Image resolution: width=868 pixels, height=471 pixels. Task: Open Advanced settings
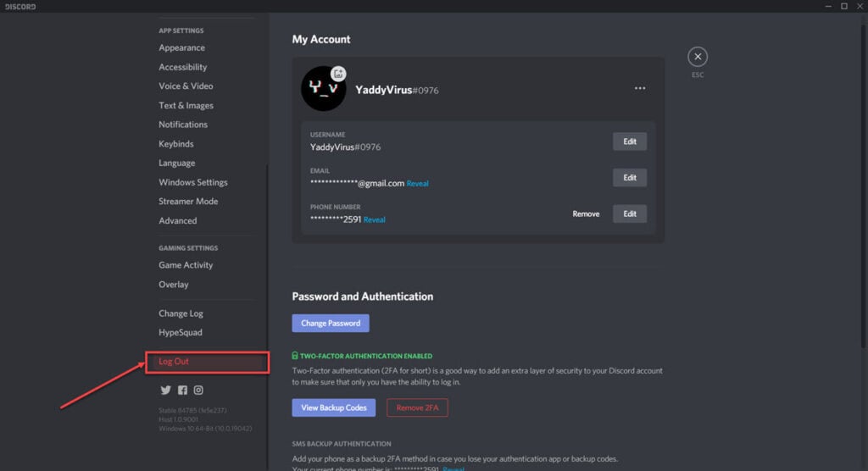[178, 220]
